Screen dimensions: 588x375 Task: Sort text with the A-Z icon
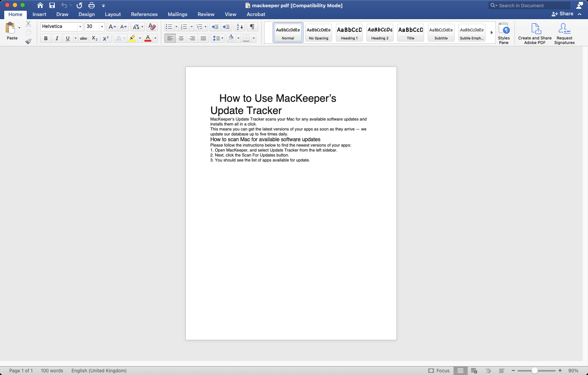pos(240,27)
